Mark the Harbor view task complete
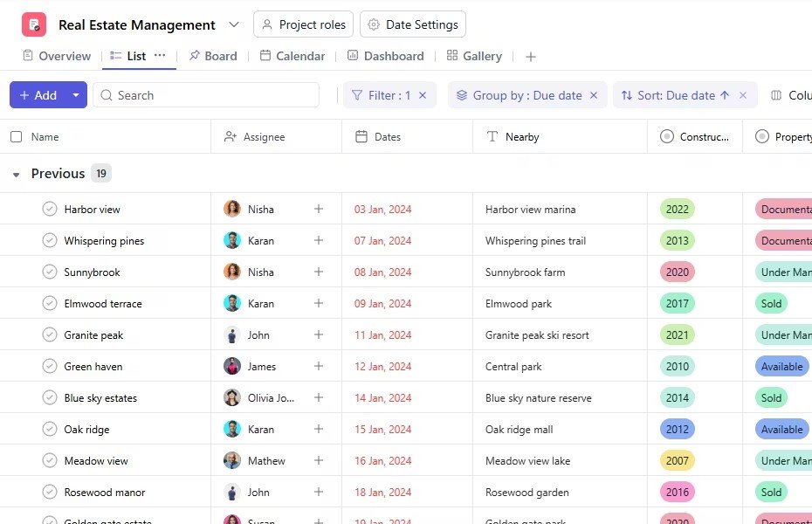The width and height of the screenshot is (812, 524). (48, 209)
